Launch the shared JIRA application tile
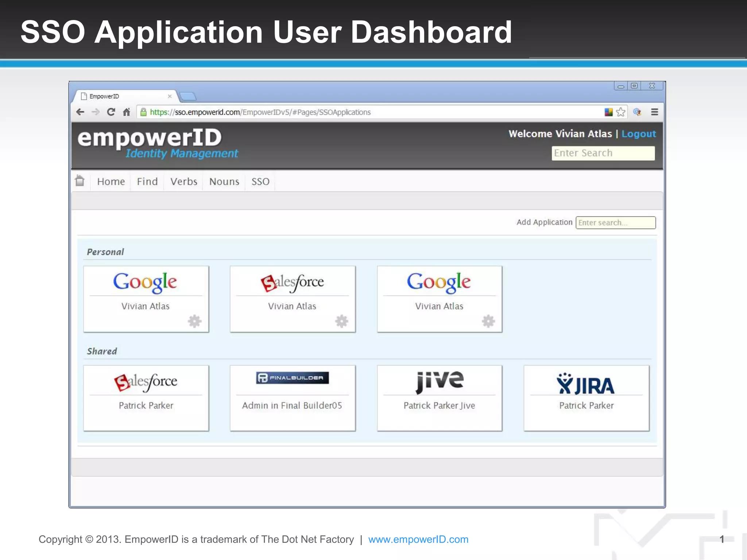747x560 pixels. point(586,398)
